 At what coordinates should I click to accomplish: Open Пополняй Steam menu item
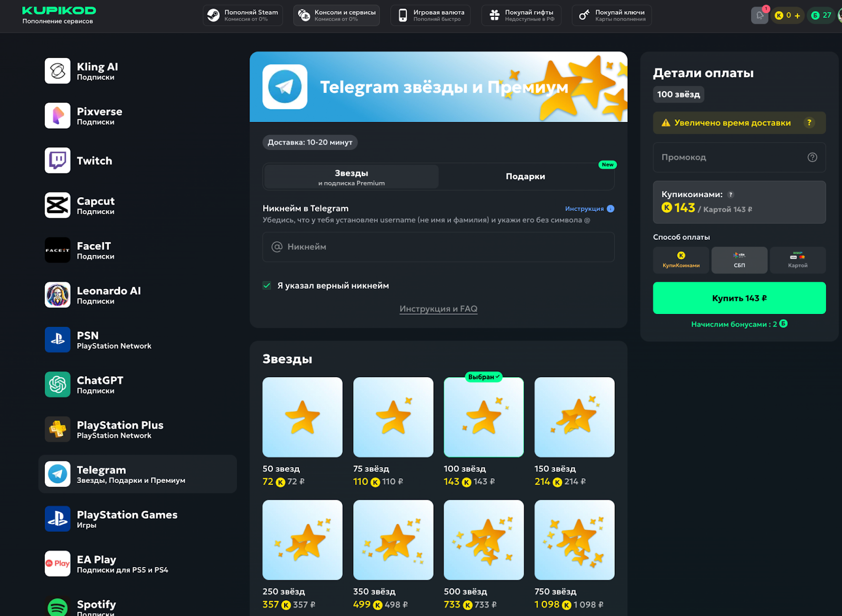click(x=243, y=15)
